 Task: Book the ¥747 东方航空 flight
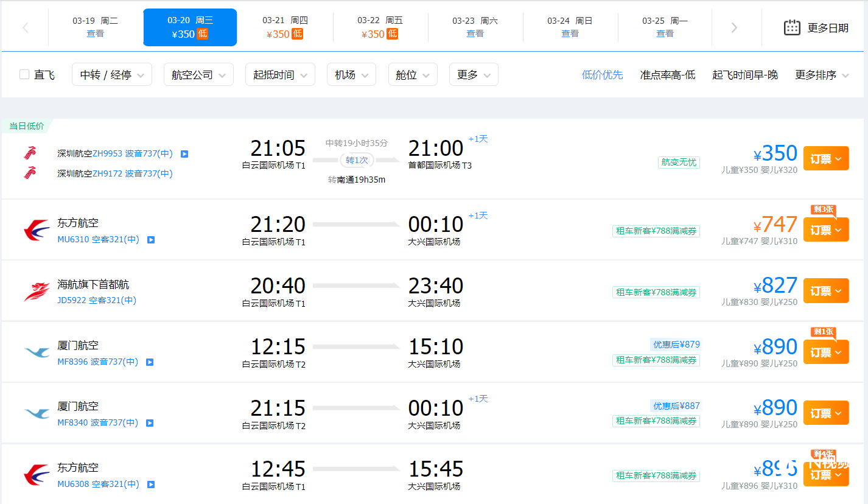(x=825, y=230)
